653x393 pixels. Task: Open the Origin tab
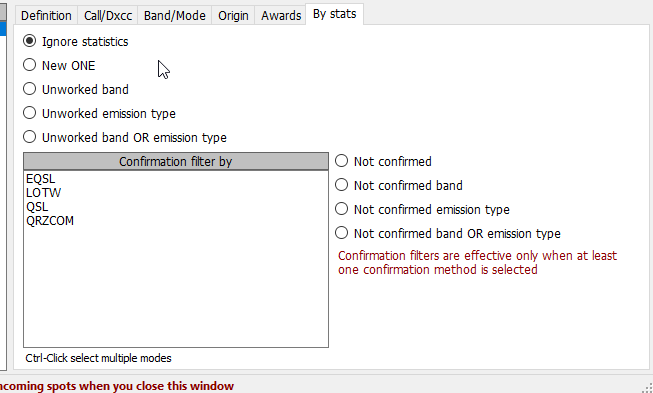(x=233, y=16)
